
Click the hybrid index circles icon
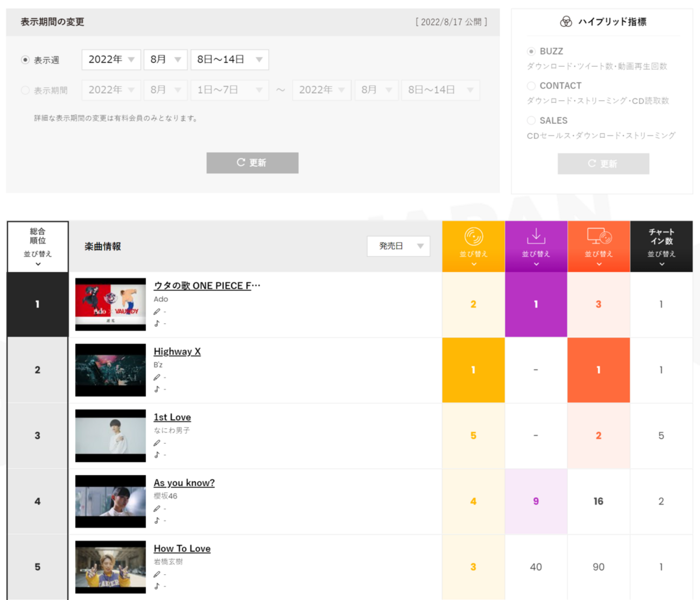point(566,22)
